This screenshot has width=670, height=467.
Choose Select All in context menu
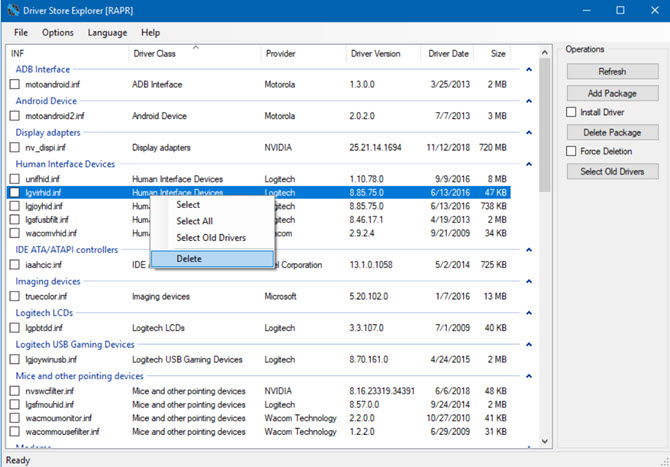[x=212, y=221]
